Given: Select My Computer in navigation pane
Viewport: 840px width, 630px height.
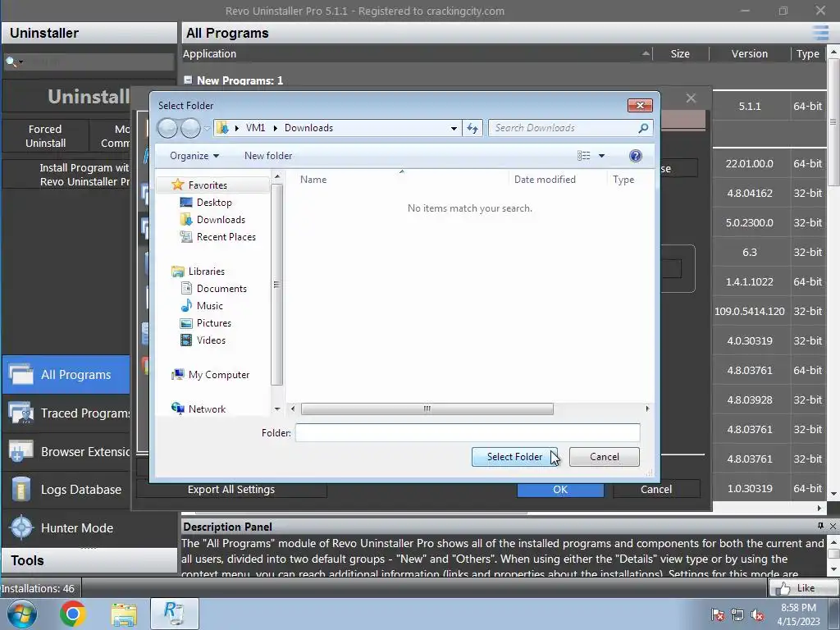Looking at the screenshot, I should 218,374.
